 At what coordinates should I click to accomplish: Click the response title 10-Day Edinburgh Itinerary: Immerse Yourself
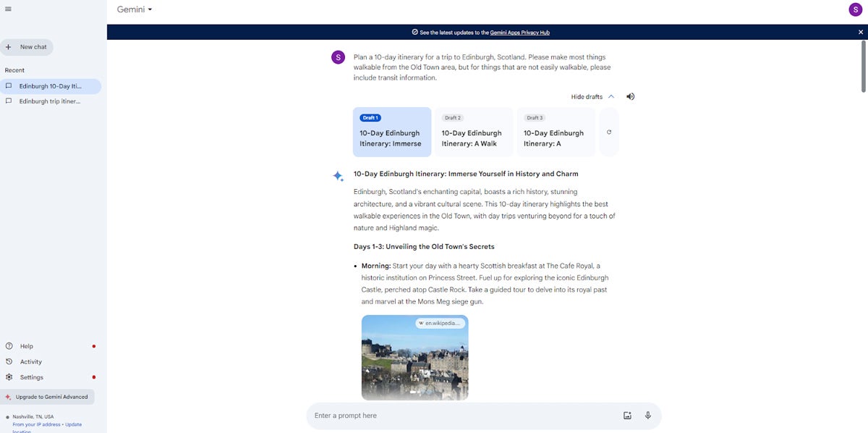click(466, 174)
